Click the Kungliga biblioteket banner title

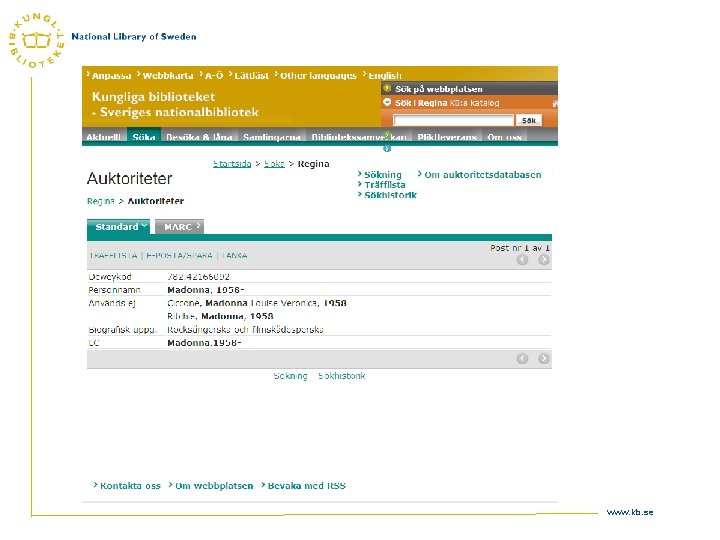point(175,104)
